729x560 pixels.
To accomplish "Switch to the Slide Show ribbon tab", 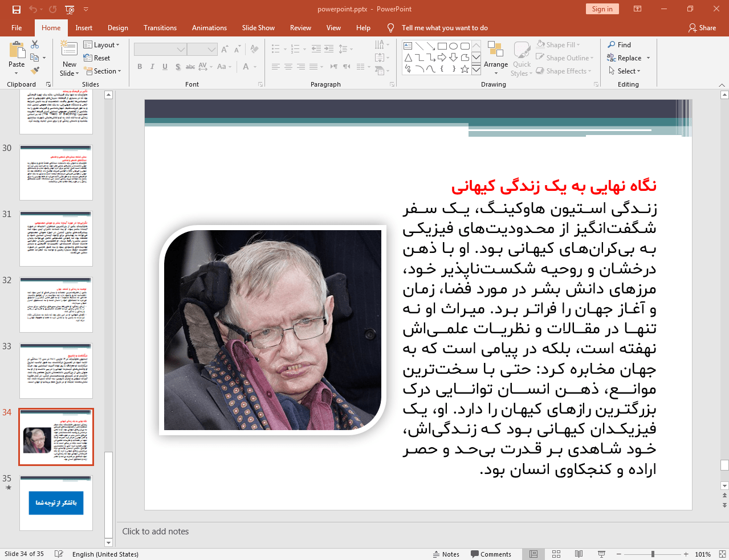I will click(x=258, y=27).
